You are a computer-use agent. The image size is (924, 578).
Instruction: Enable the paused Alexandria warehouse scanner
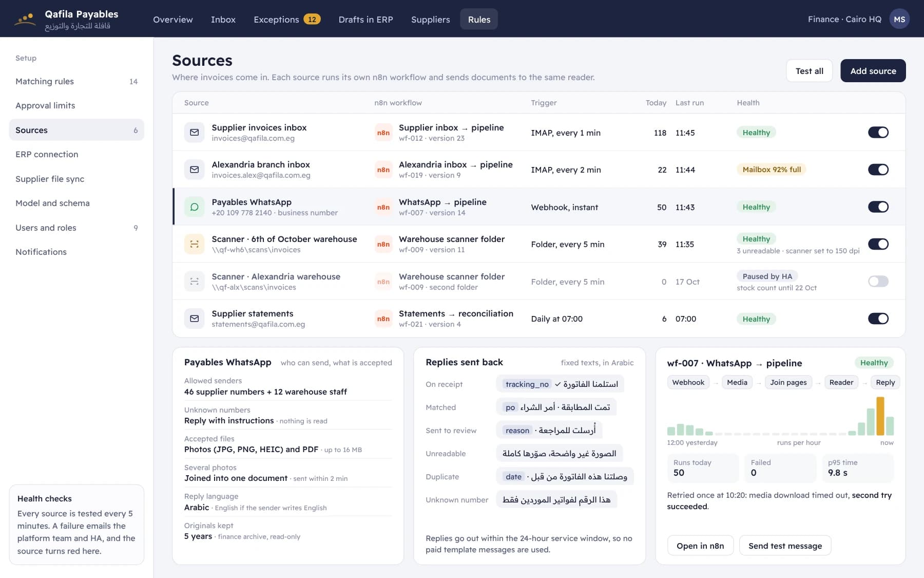pyautogui.click(x=878, y=282)
